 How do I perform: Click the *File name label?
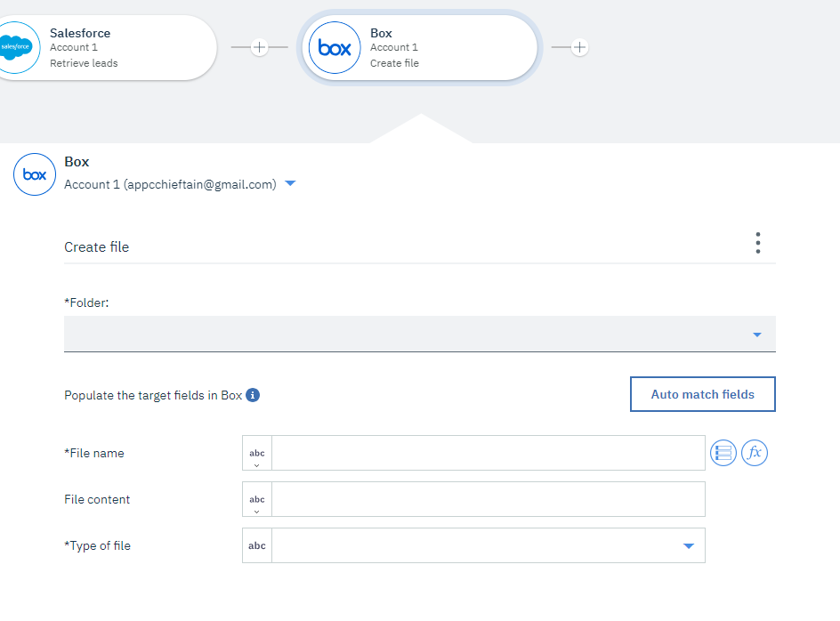(x=94, y=453)
